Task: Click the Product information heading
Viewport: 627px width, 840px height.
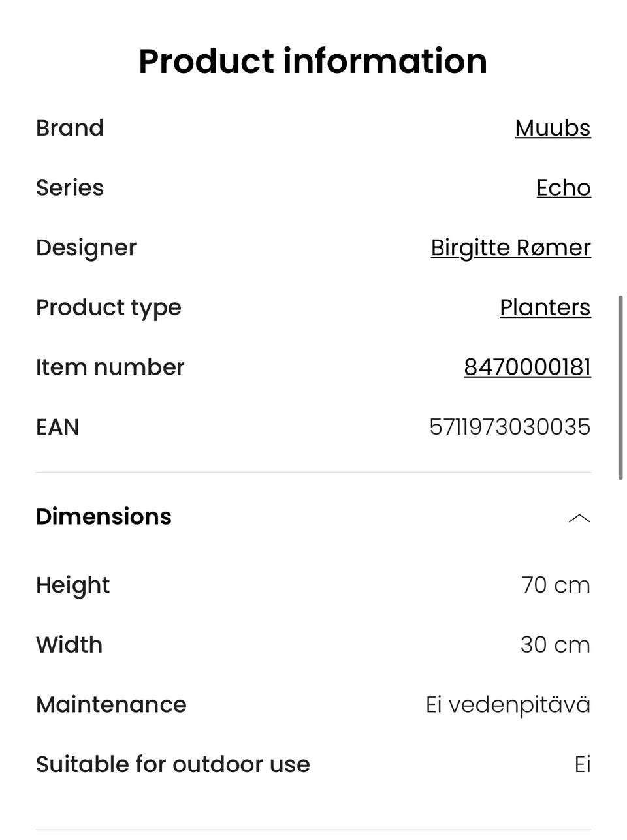Action: [x=313, y=61]
